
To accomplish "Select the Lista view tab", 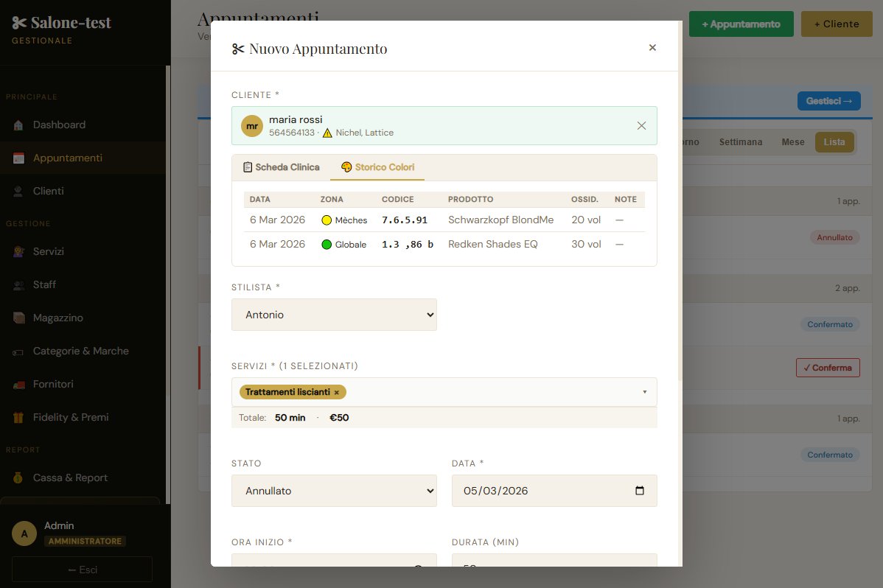I will (x=834, y=142).
